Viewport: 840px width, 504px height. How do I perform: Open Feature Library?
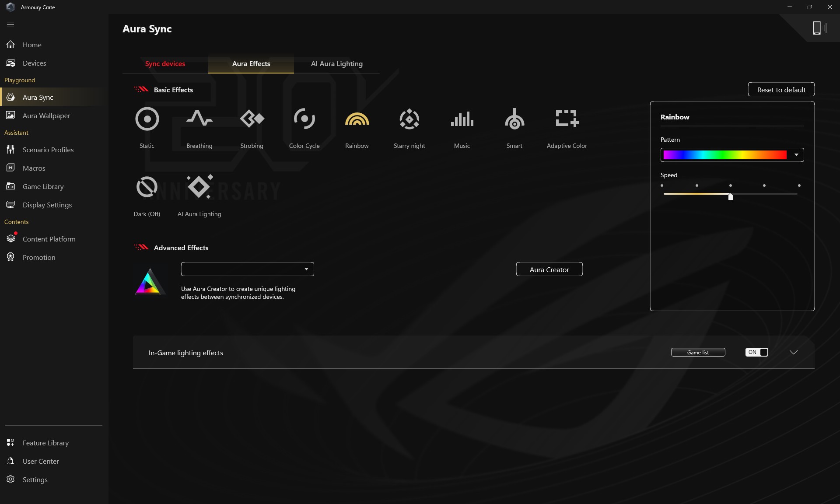(54, 443)
